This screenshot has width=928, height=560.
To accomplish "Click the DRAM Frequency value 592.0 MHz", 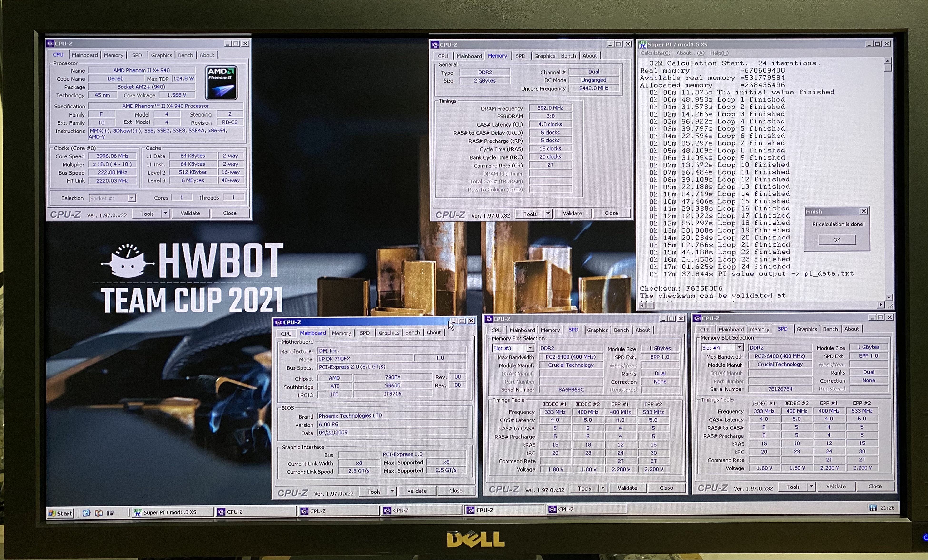I will point(550,108).
